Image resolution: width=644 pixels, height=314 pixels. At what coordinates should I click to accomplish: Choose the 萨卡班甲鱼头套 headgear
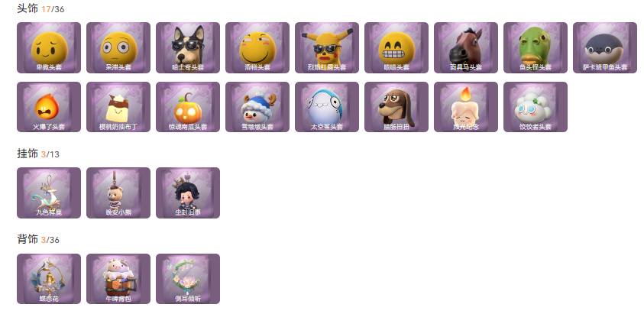pos(604,47)
